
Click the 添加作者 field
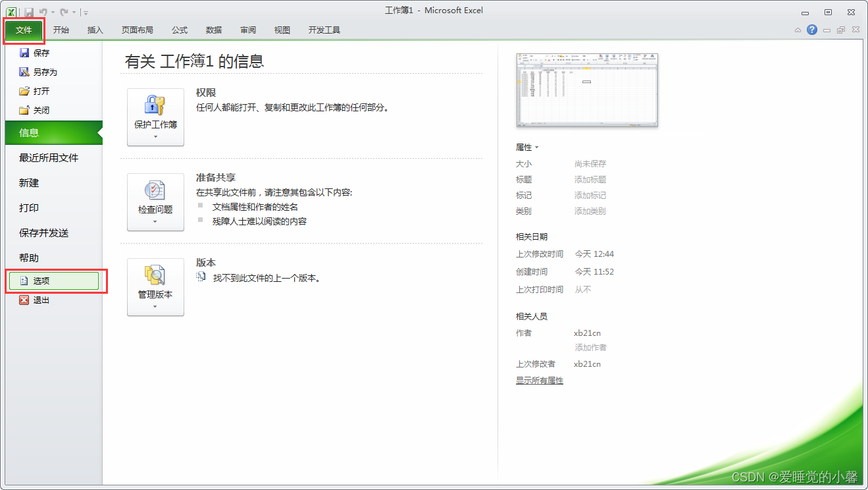click(590, 347)
